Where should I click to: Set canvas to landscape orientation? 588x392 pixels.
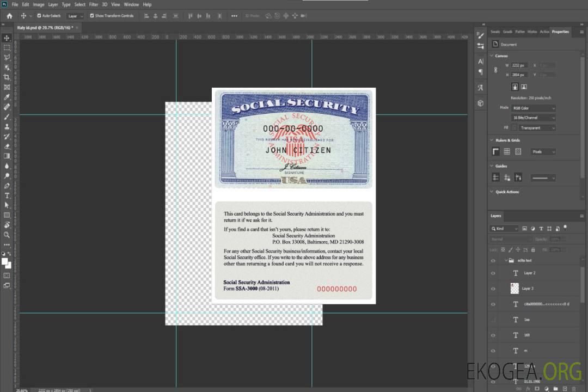point(524,87)
